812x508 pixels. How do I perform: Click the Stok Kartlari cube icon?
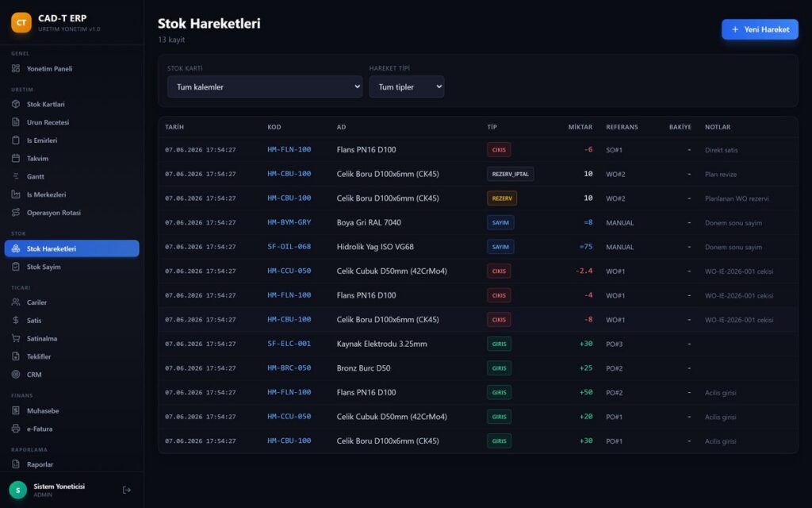(x=16, y=104)
